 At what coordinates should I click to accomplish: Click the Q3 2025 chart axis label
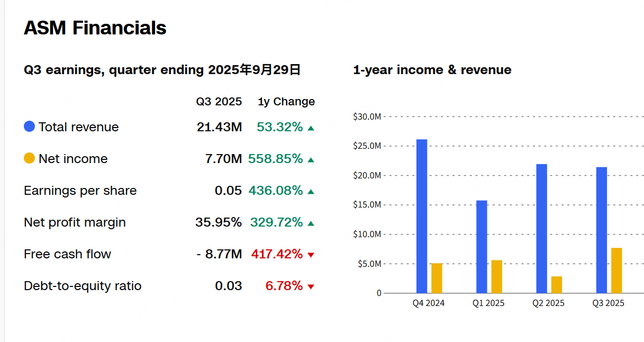pyautogui.click(x=609, y=303)
